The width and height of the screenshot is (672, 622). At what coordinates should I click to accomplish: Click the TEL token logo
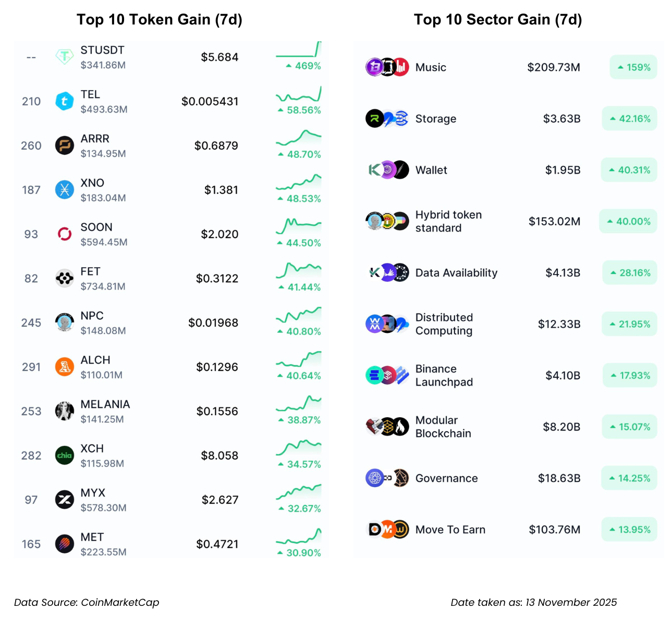(x=65, y=101)
